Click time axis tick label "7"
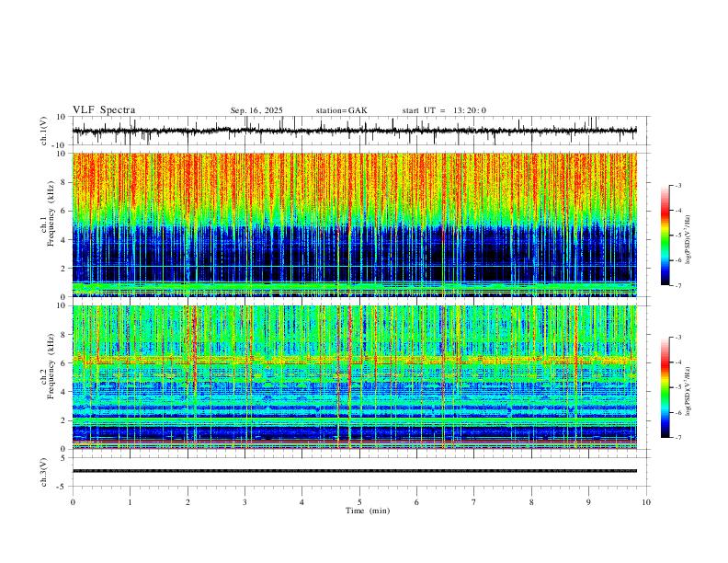Screen dimensions: 728x563 pyautogui.click(x=474, y=502)
